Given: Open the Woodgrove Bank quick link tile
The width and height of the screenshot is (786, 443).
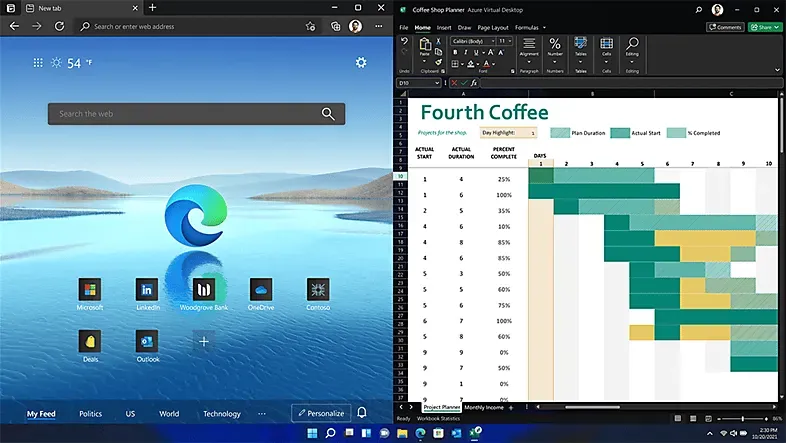Looking at the screenshot, I should [204, 290].
